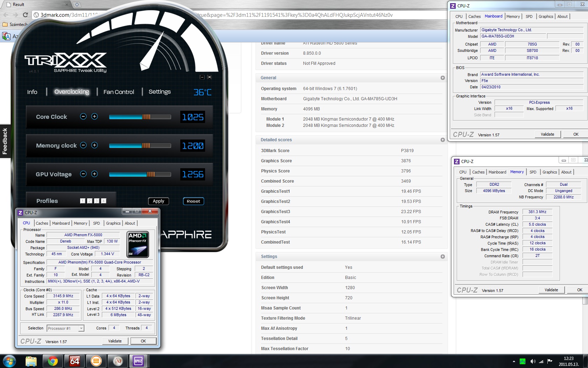Click the Reset button in TRIXX

click(194, 201)
